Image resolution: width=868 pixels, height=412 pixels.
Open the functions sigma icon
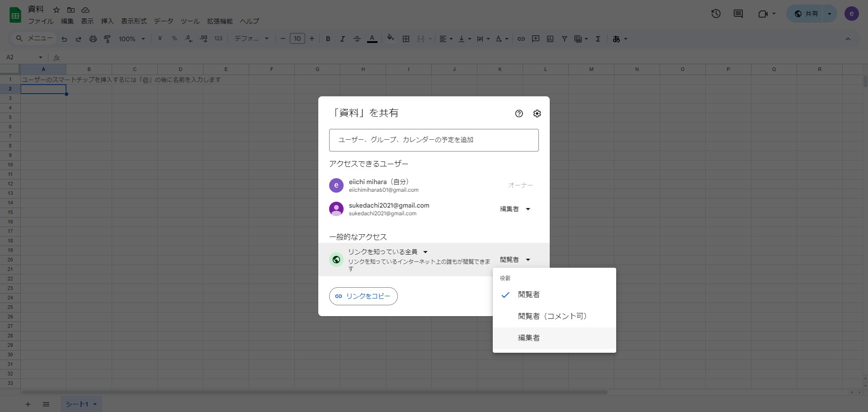pos(598,39)
